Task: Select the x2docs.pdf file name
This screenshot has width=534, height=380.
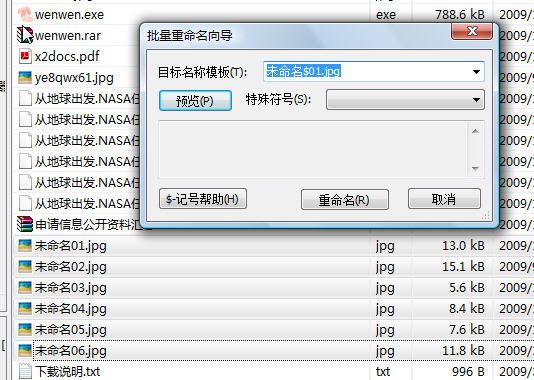Action: (67, 57)
